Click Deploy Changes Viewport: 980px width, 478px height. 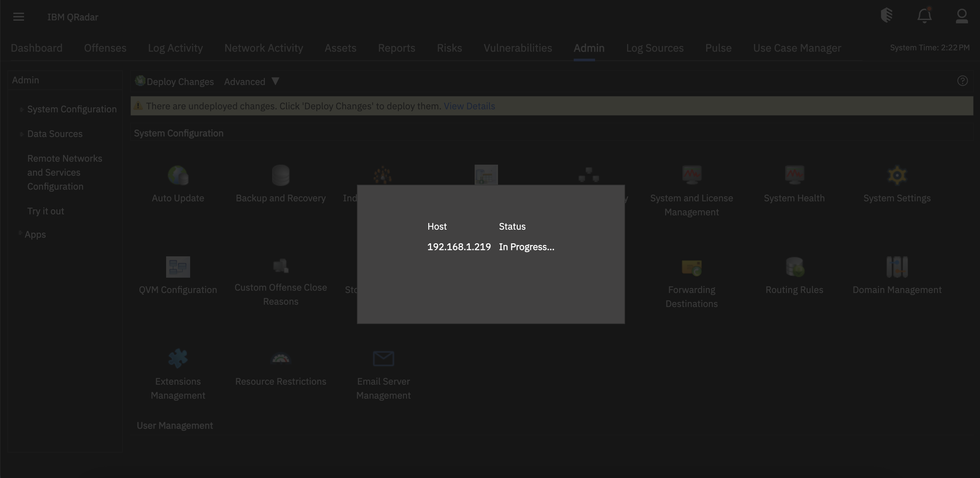click(x=174, y=81)
